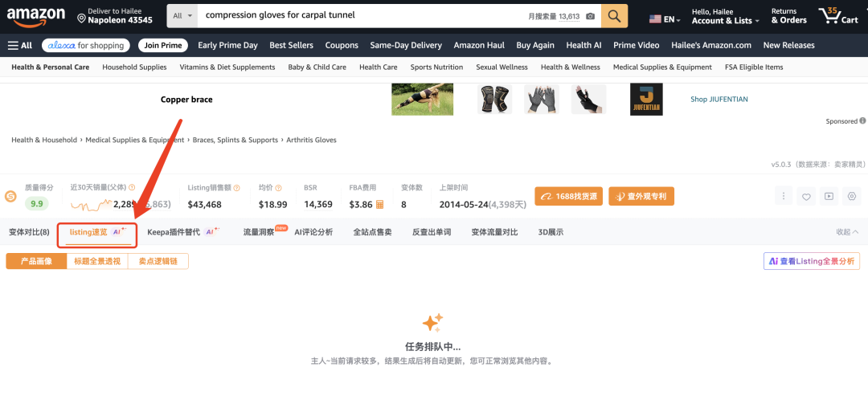Open New Releases link

789,46
